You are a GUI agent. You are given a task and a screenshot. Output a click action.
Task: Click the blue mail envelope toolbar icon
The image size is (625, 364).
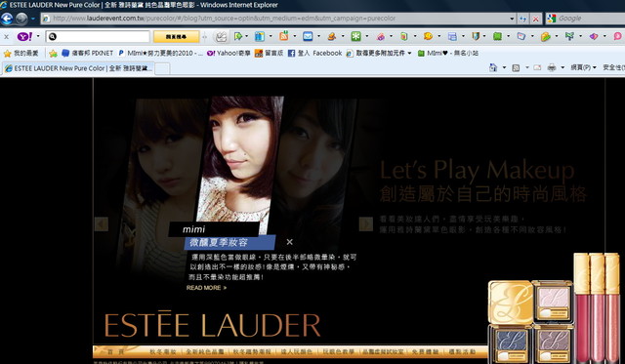pos(308,37)
